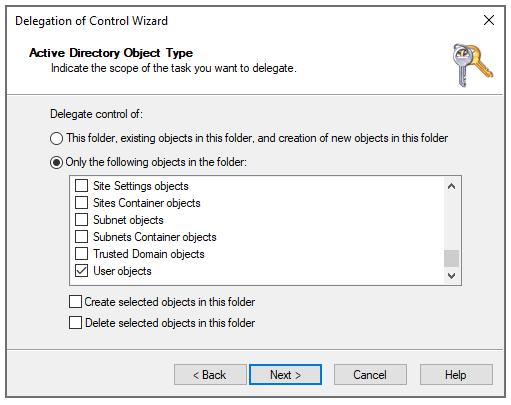Close the Delegation of Control Wizard
Image resolution: width=511 pixels, height=405 pixels.
pos(489,20)
